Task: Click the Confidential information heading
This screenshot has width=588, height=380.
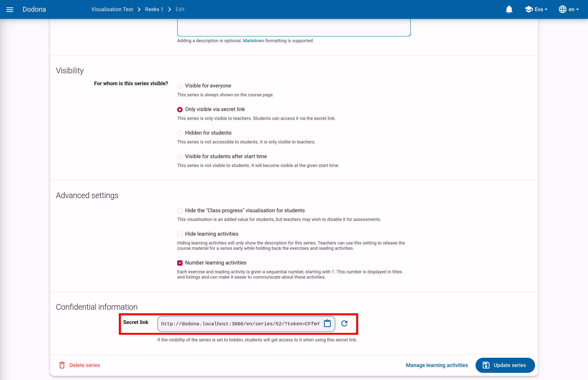Action: tap(97, 307)
